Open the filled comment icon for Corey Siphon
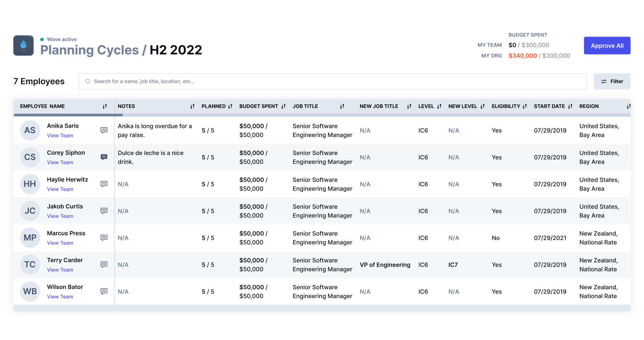This screenshot has height=340, width=644. click(104, 157)
